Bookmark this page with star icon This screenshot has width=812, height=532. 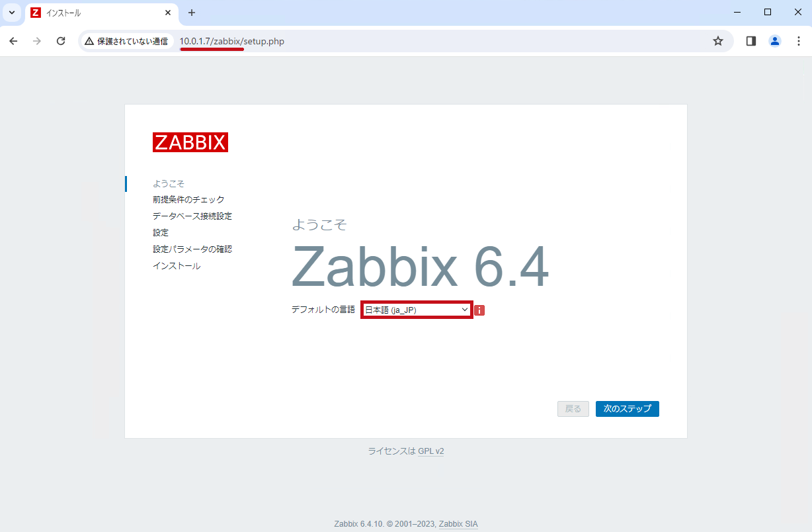pos(718,41)
